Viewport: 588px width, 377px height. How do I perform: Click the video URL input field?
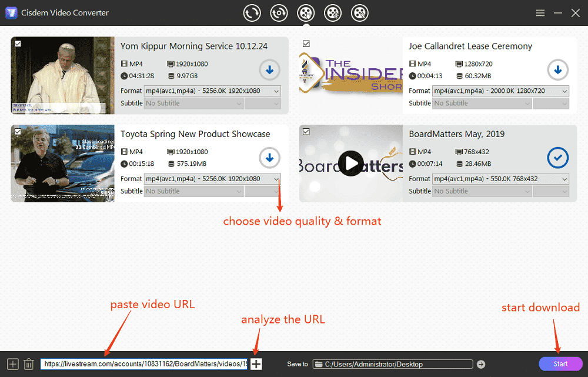tap(144, 364)
